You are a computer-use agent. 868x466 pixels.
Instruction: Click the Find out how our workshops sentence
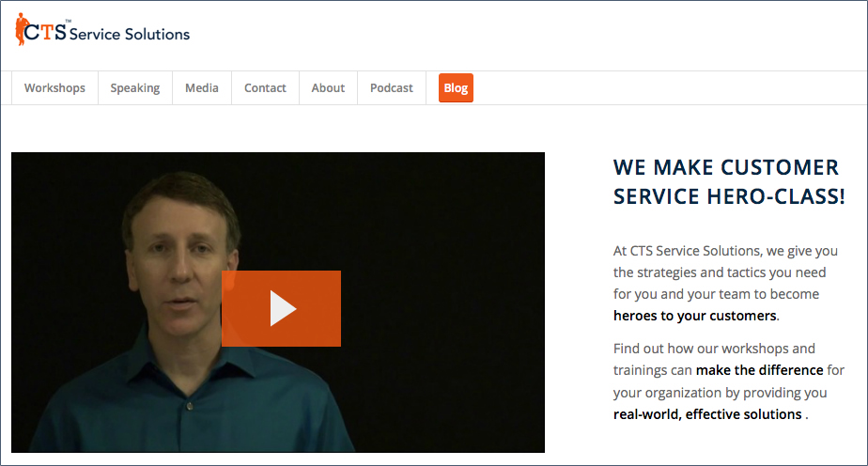click(729, 381)
